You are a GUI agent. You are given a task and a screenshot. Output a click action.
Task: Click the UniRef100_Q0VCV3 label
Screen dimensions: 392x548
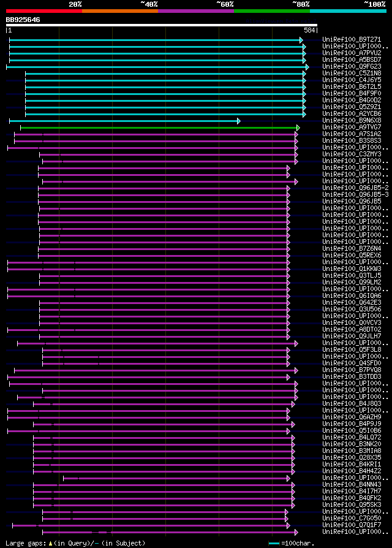tap(352, 322)
